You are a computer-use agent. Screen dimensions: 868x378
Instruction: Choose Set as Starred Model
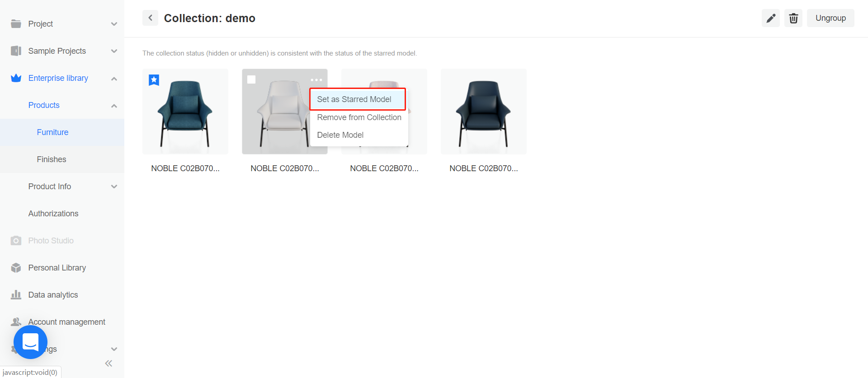(x=358, y=99)
